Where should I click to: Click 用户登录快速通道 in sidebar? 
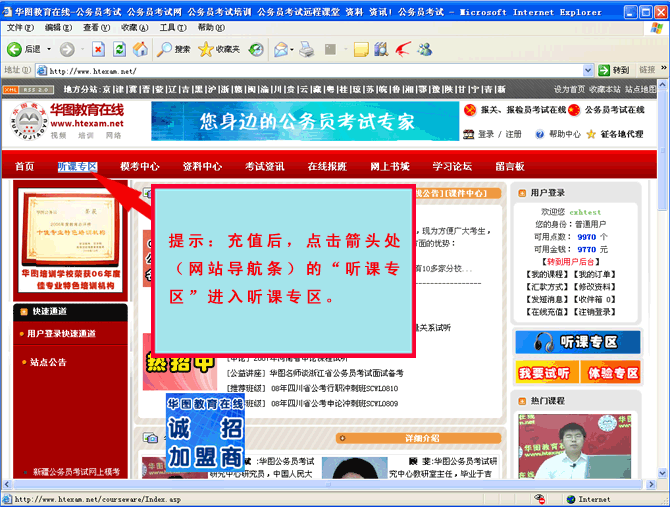point(61,334)
